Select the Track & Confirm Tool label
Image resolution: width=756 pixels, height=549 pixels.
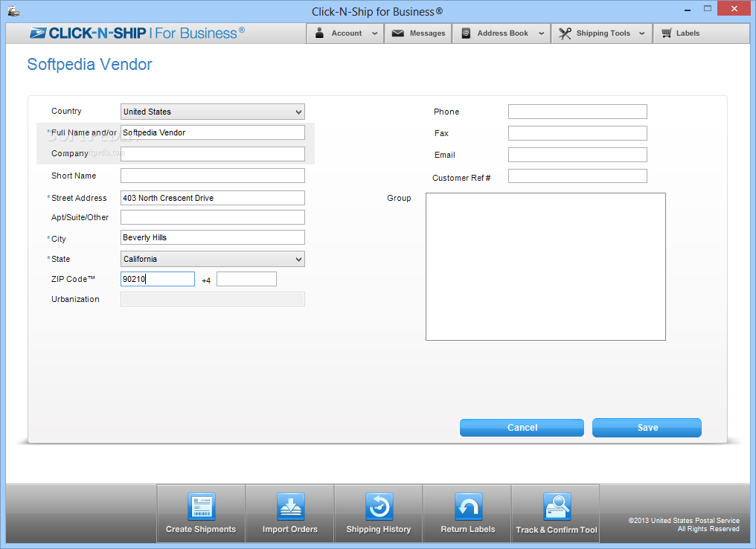coord(557,530)
